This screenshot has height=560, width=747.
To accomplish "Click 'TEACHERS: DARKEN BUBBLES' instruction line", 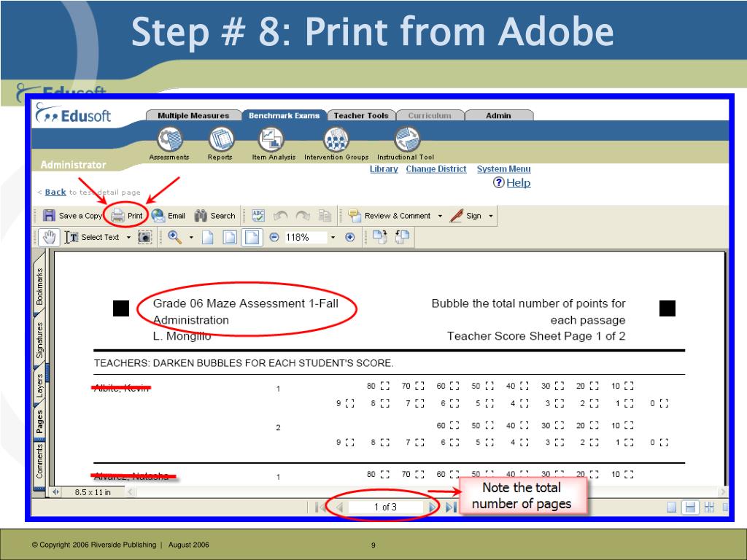I will tap(244, 363).
